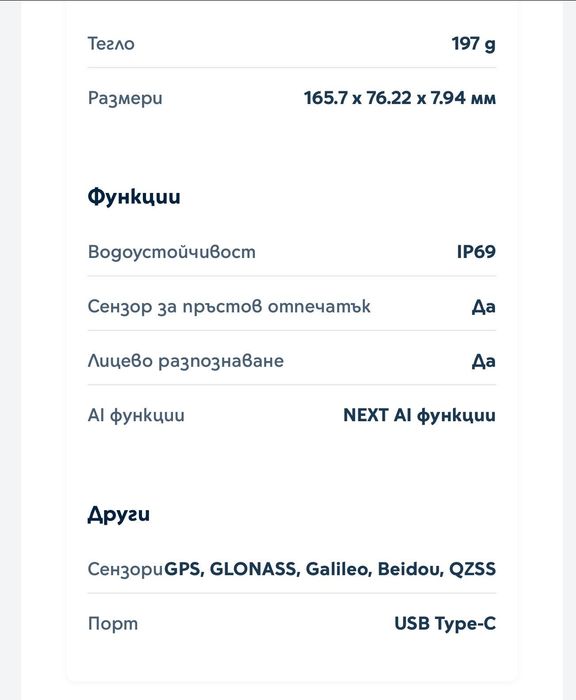Click the Функции section heading
The width and height of the screenshot is (576, 700).
coord(134,196)
